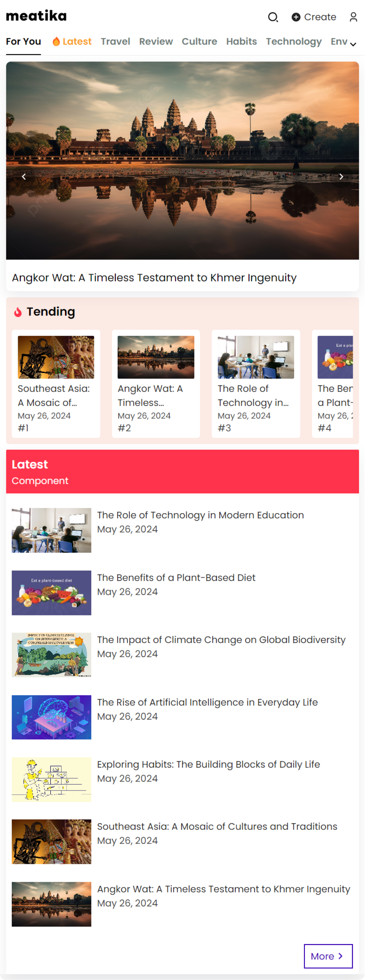Open the user profile icon
The width and height of the screenshot is (365, 980).
click(353, 17)
